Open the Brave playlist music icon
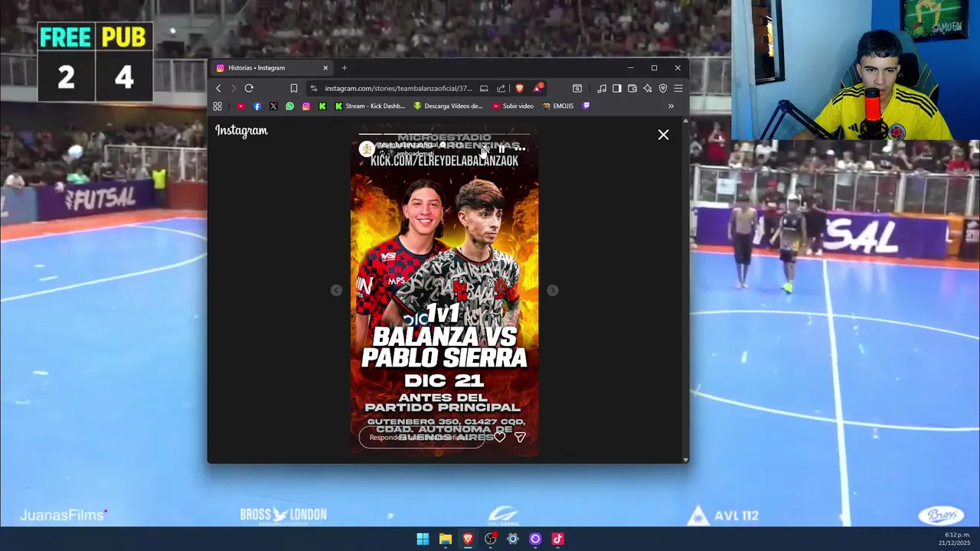The height and width of the screenshot is (551, 980). click(602, 89)
